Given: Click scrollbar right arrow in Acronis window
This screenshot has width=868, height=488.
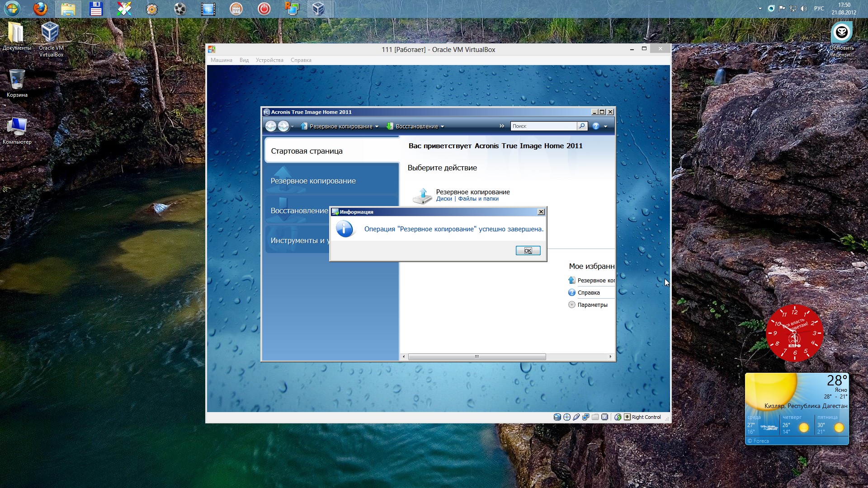Looking at the screenshot, I should point(610,357).
